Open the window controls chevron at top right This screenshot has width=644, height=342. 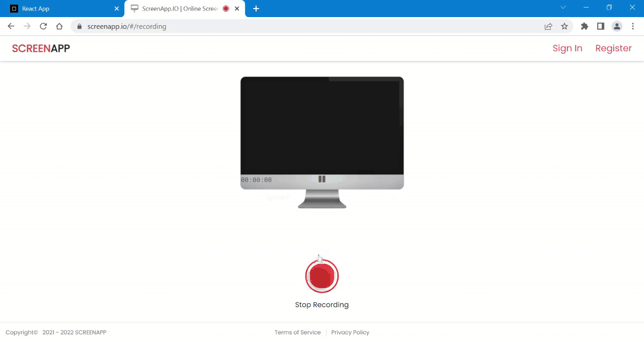[563, 8]
